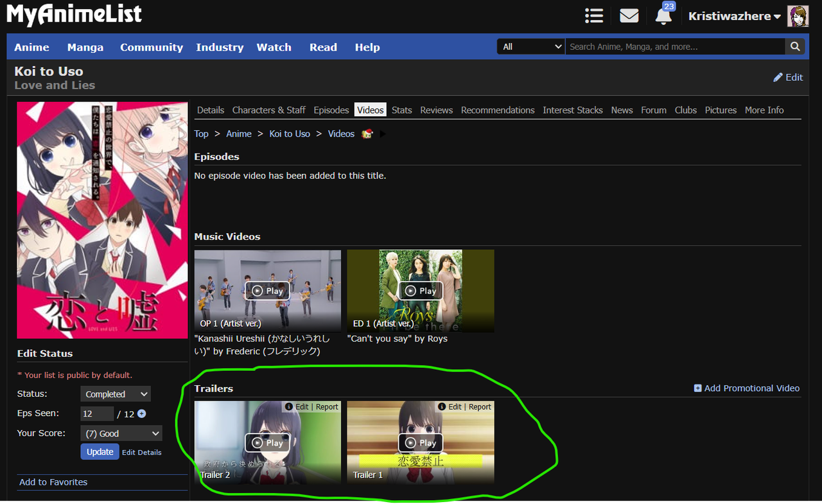Switch to the Reviews tab
The width and height of the screenshot is (822, 504).
pyautogui.click(x=437, y=110)
